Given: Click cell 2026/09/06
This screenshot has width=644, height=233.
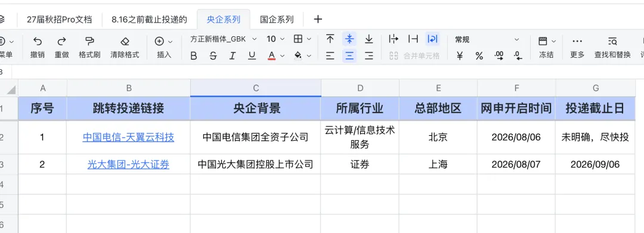Looking at the screenshot, I should 596,164.
